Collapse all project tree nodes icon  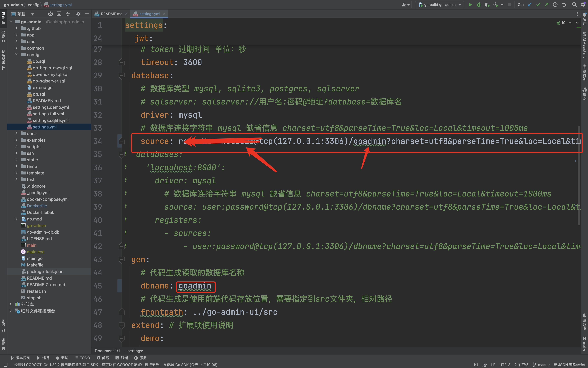coord(68,14)
